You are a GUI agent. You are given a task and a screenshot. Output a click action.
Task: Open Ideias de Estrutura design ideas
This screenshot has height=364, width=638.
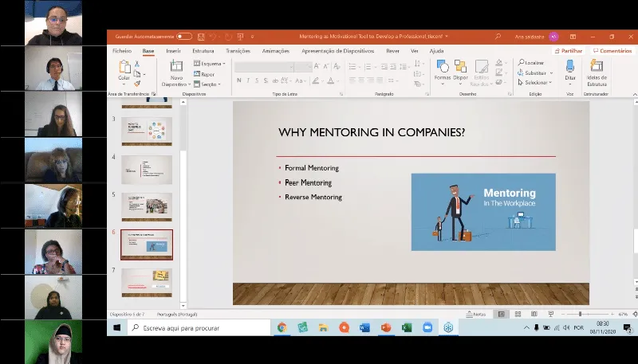(x=597, y=67)
